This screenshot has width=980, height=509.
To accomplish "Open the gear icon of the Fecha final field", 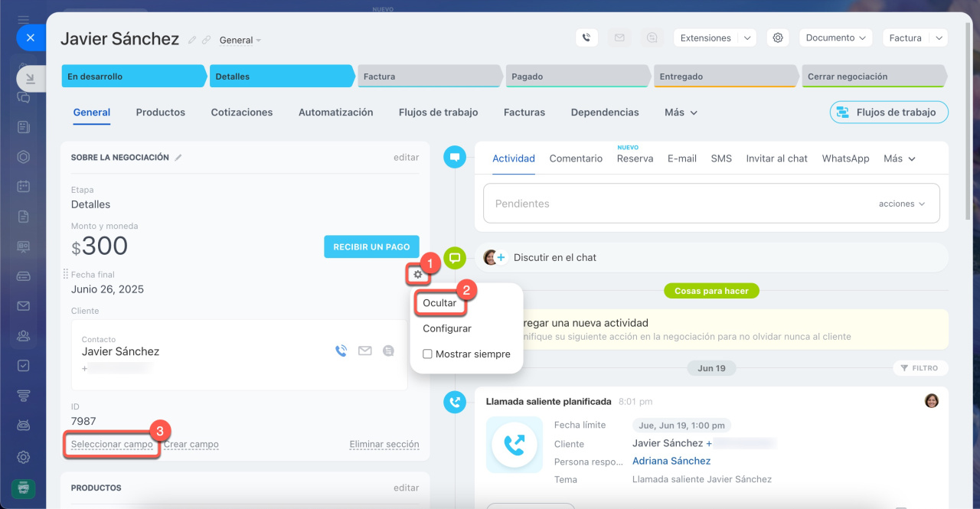I will coord(417,274).
